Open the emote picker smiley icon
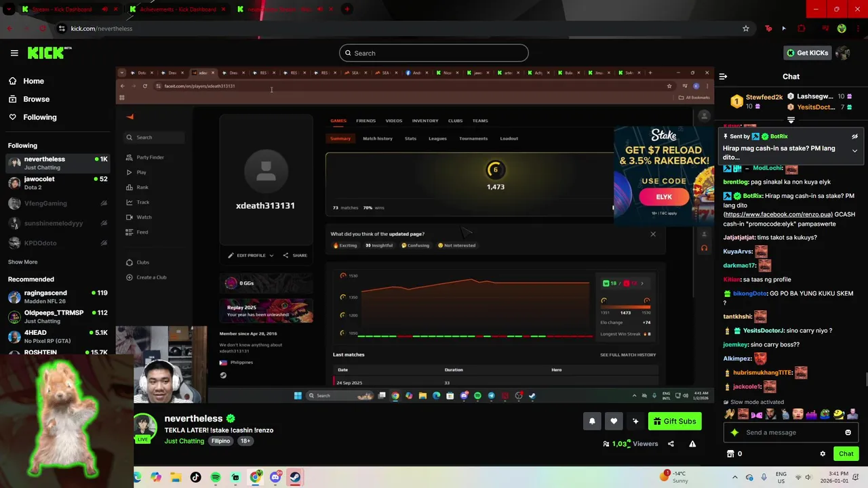Viewport: 868px width, 488px height. [848, 432]
